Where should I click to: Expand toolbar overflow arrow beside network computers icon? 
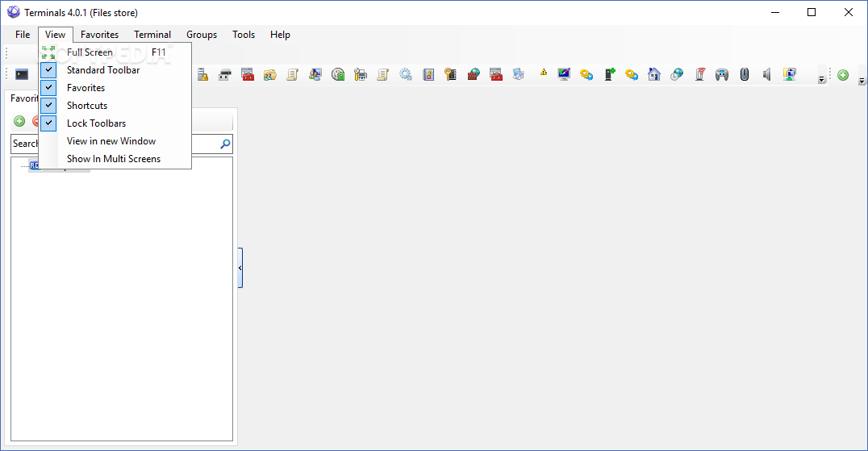pyautogui.click(x=821, y=80)
